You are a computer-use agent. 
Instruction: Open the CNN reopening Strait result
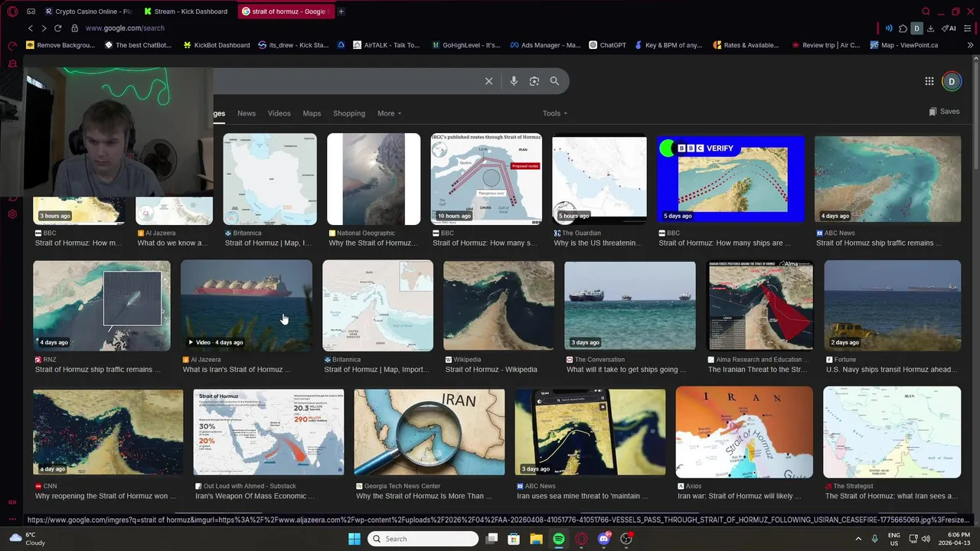click(x=108, y=432)
